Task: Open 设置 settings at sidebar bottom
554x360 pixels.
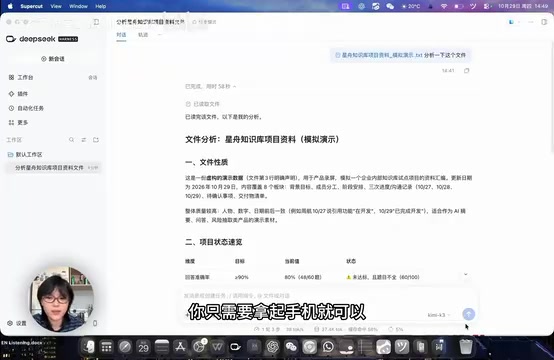Action: click(x=17, y=323)
